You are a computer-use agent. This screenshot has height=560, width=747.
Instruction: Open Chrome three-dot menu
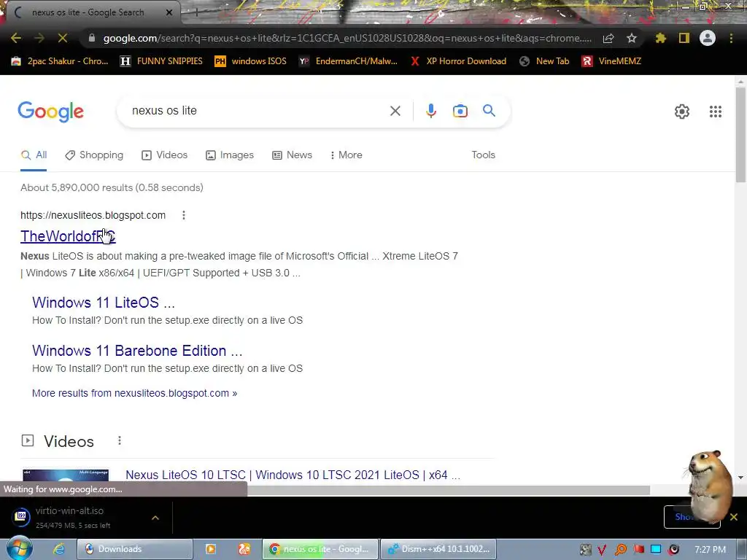[x=731, y=38]
